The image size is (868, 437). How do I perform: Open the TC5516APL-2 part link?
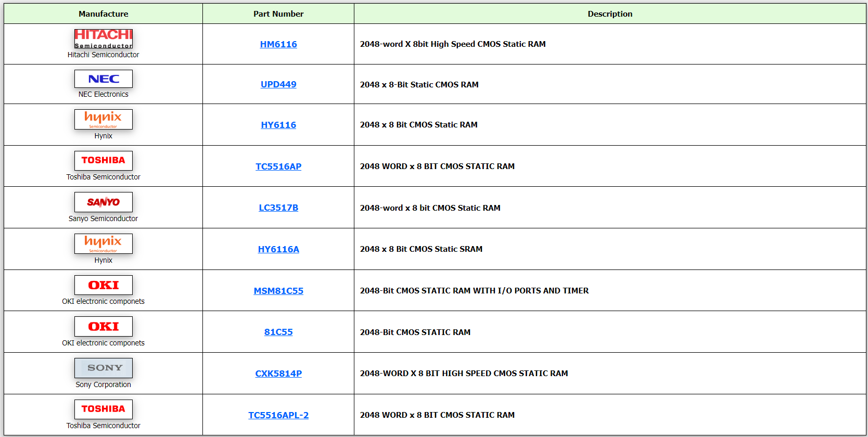click(x=278, y=415)
